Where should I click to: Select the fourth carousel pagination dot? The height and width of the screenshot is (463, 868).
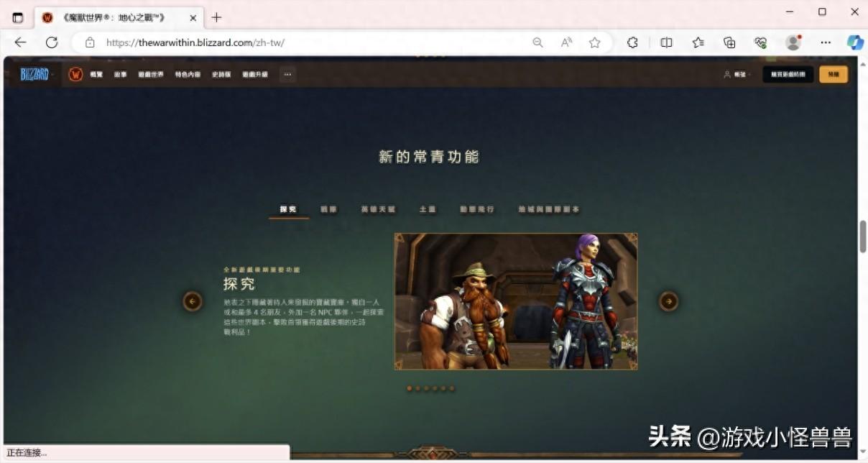[x=434, y=388]
